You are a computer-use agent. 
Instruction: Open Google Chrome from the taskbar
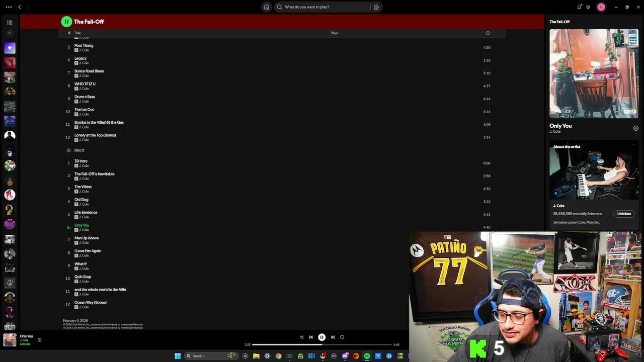coord(278,356)
